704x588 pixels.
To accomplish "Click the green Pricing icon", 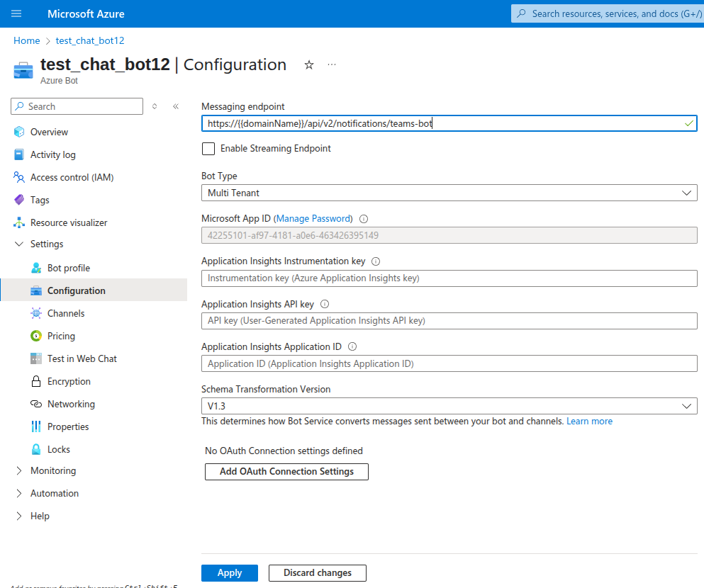I will 36,336.
